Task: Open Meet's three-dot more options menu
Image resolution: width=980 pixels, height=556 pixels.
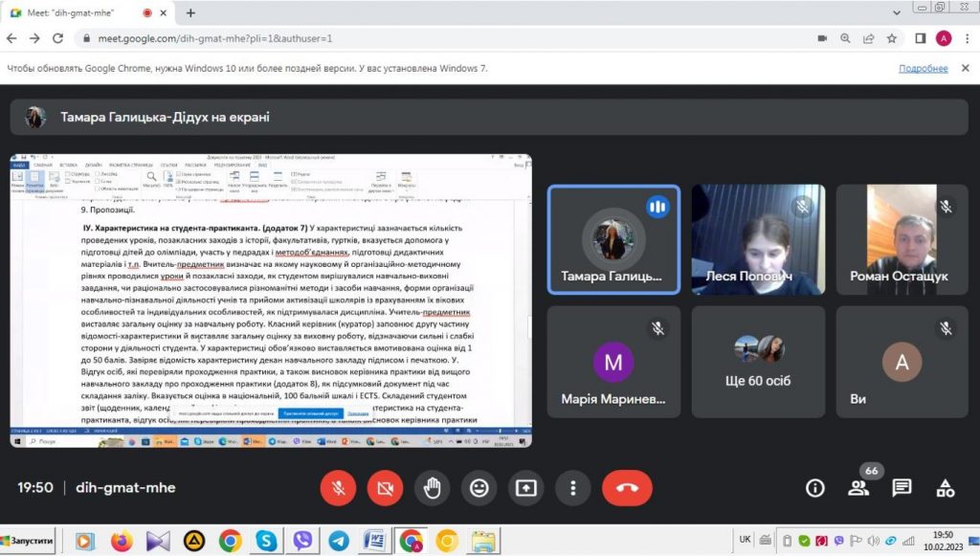Action: pos(572,488)
